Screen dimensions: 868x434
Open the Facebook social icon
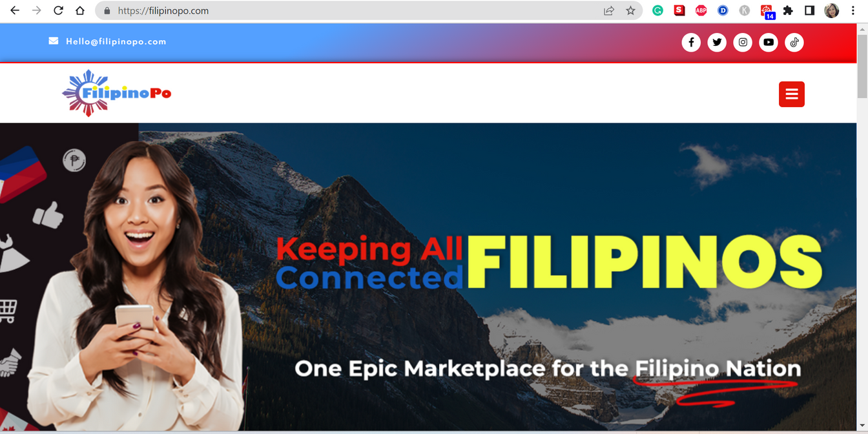691,43
